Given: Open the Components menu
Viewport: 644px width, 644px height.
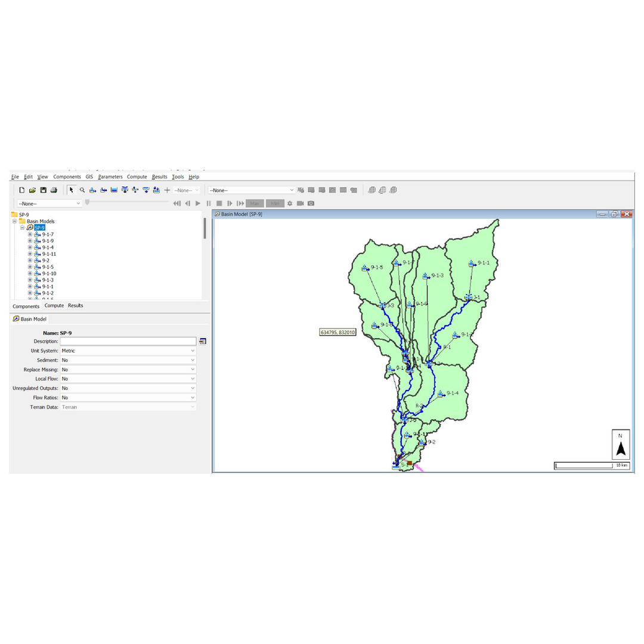Looking at the screenshot, I should (x=67, y=177).
